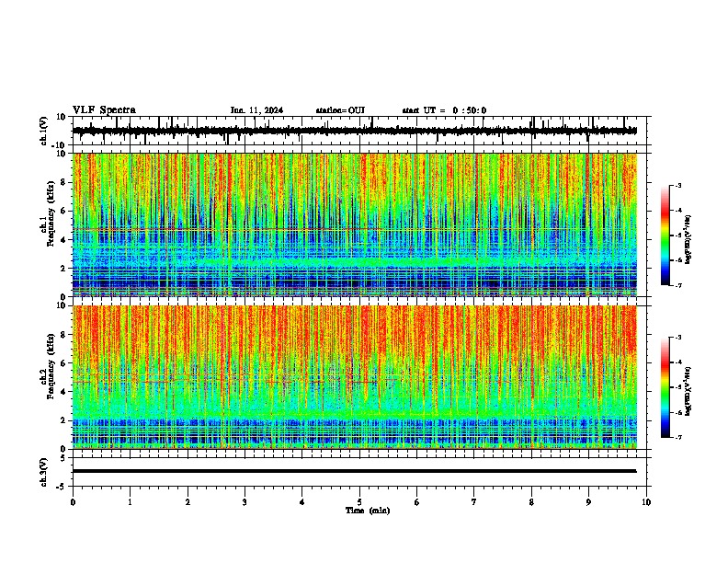Click the ch.2 spectrogram color scale bar

pos(665,387)
